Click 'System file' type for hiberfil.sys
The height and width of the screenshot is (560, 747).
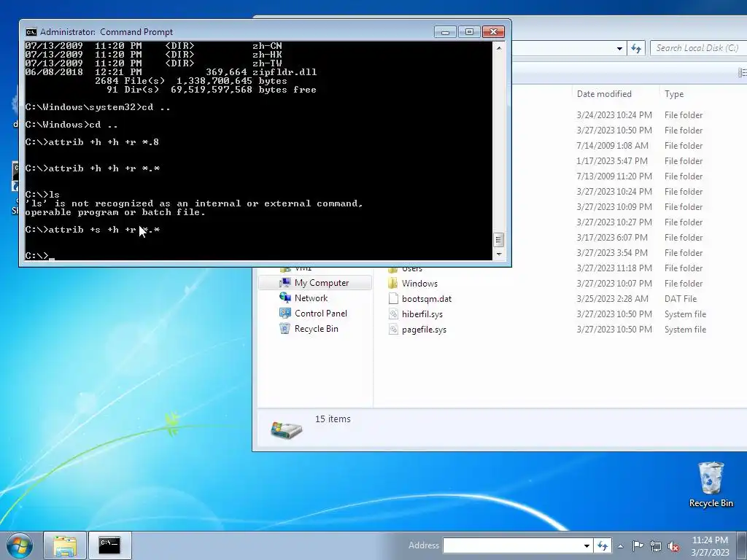(685, 314)
